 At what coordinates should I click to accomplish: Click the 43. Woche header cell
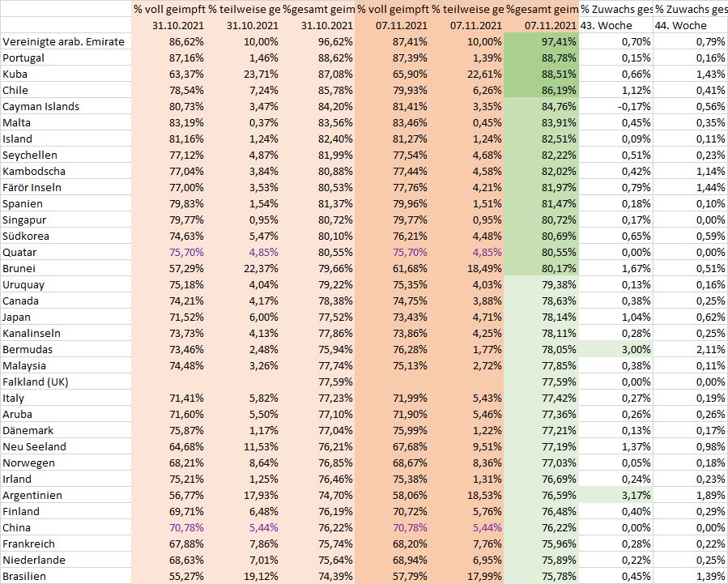(x=607, y=25)
